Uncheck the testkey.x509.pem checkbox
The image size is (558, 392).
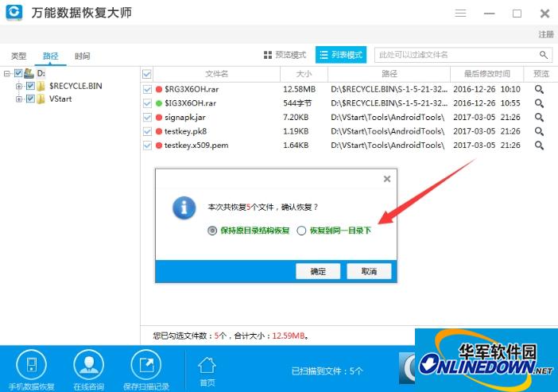coord(147,146)
